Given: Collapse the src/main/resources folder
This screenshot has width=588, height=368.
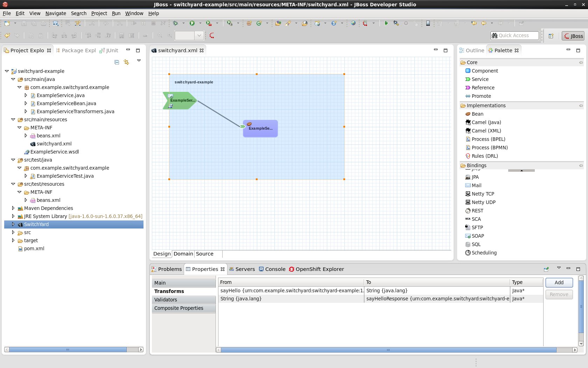Looking at the screenshot, I should [13, 120].
